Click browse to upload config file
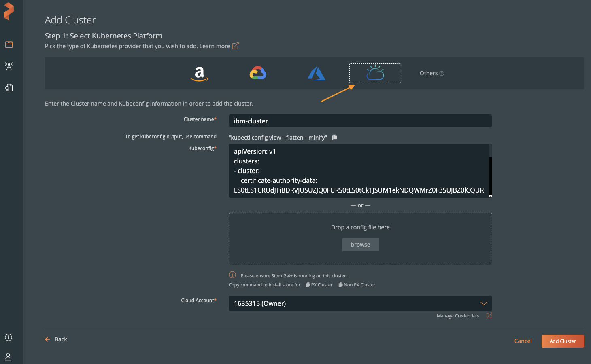Screen dimensions: 591x364 click(x=360, y=245)
